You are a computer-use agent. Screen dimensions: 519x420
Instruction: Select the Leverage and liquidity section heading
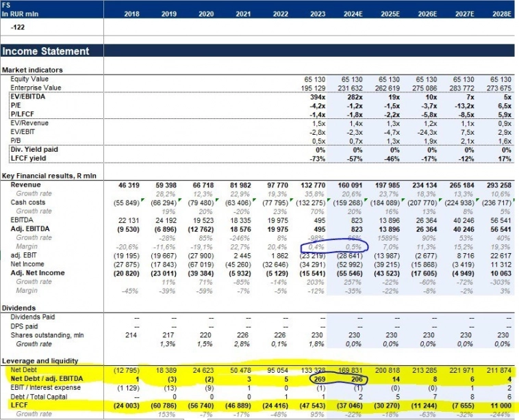[x=40, y=361]
